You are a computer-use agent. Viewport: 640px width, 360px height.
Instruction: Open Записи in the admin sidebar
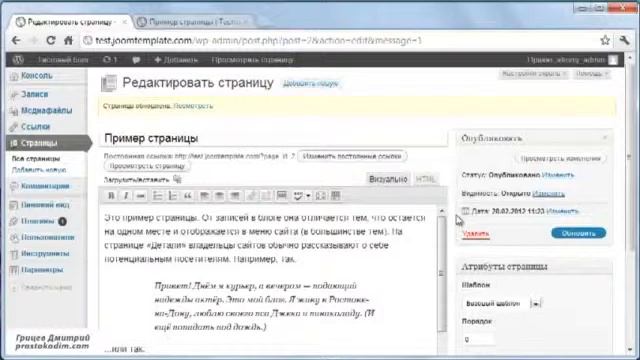[x=35, y=94]
